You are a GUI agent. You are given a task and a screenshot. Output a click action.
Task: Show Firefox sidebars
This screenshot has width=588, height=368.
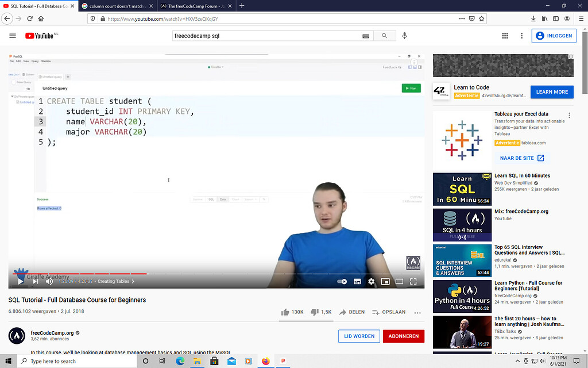click(556, 19)
